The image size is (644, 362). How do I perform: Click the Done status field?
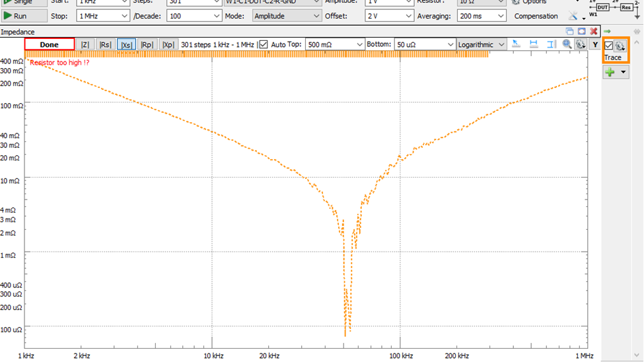50,44
